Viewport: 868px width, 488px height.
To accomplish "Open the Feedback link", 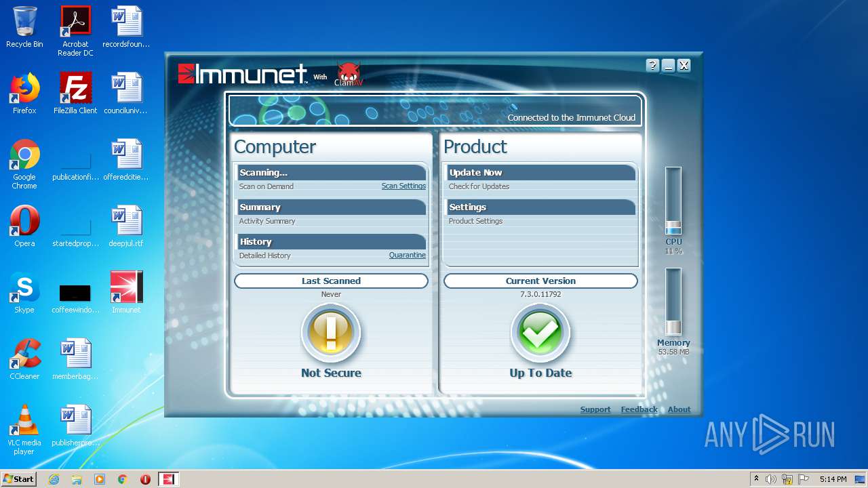I will (x=639, y=409).
